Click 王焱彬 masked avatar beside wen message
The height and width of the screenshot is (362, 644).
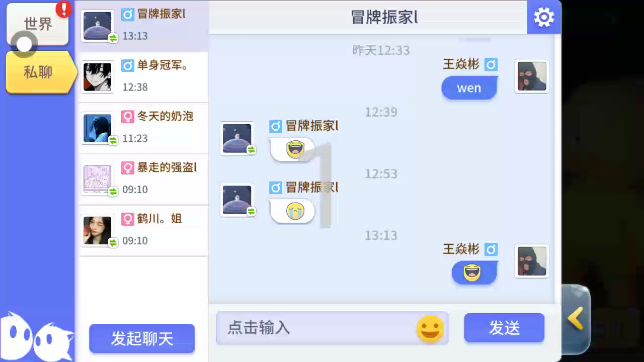click(x=532, y=76)
